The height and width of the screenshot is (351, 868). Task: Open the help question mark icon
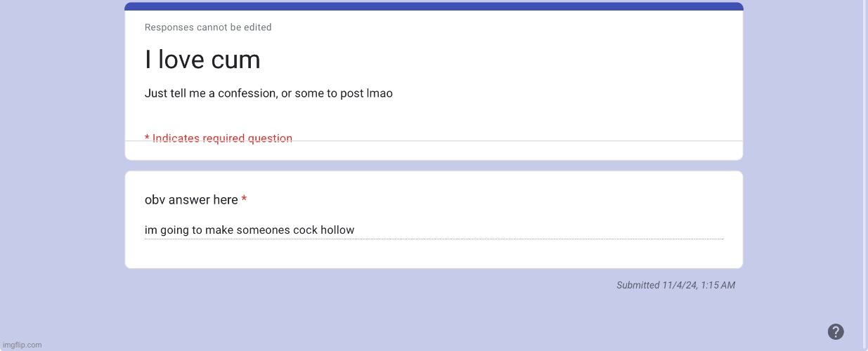836,332
